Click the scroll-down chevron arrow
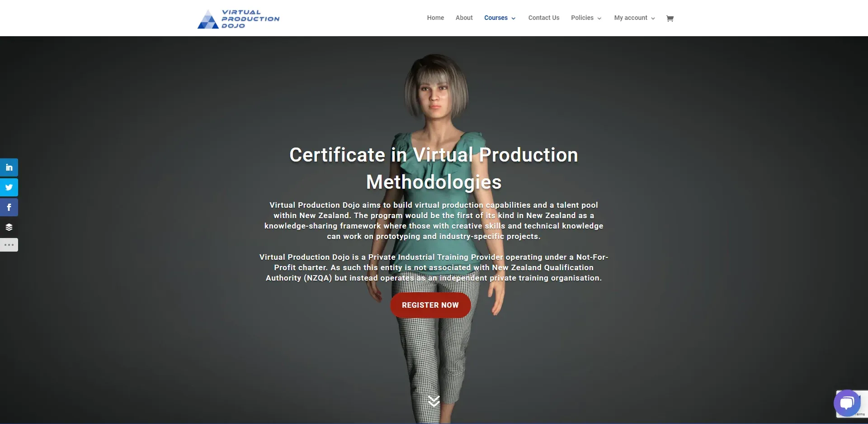Viewport: 868px width, 424px height. click(x=434, y=400)
